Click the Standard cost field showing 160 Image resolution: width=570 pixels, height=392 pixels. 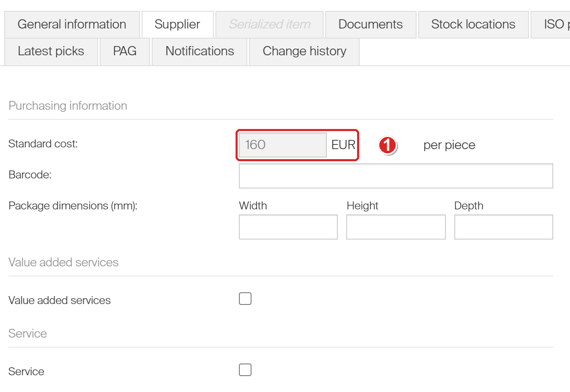(x=282, y=145)
